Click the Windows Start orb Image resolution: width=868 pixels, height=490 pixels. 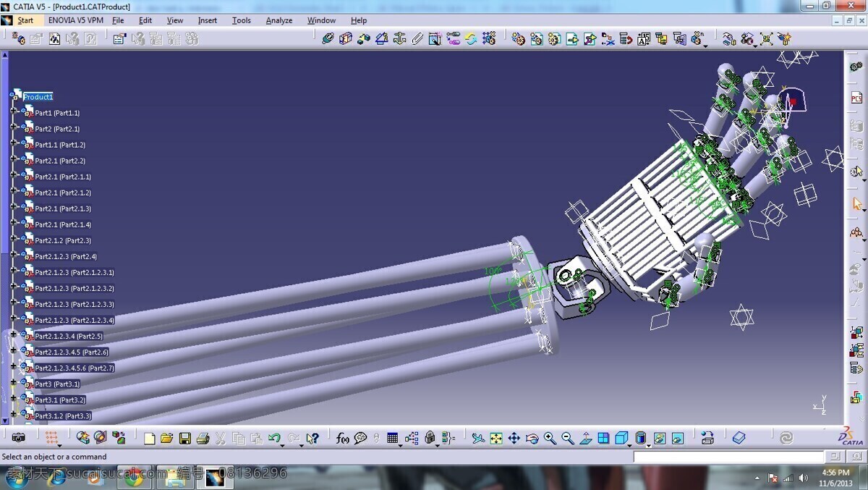(17, 478)
